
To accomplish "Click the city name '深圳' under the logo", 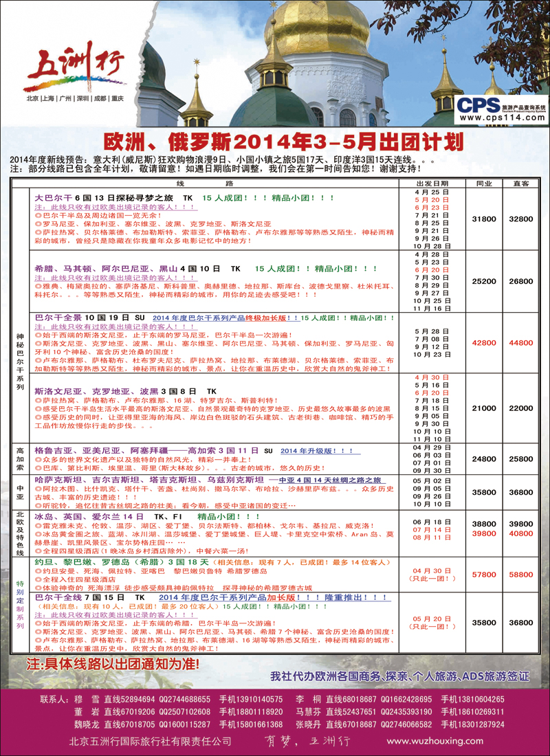I will click(82, 98).
